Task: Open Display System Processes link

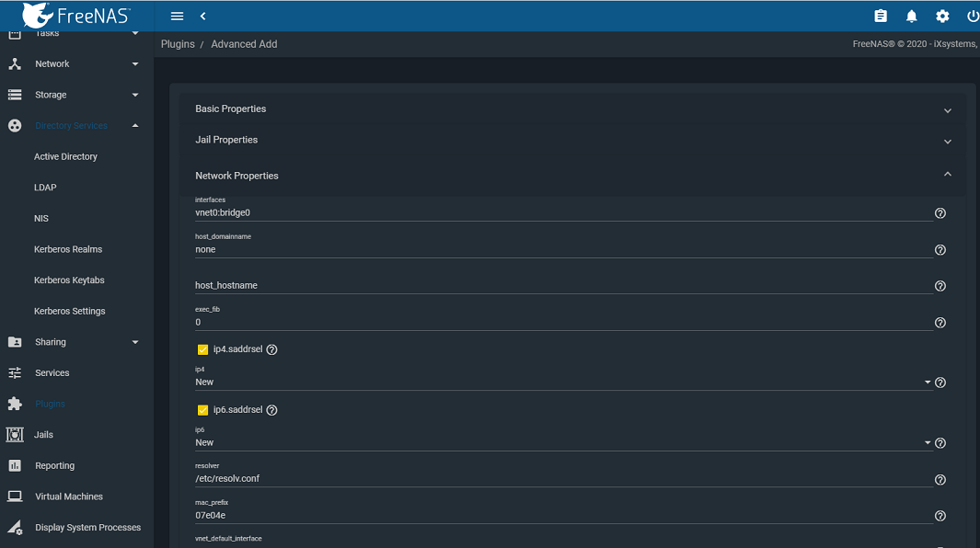Action: [88, 528]
